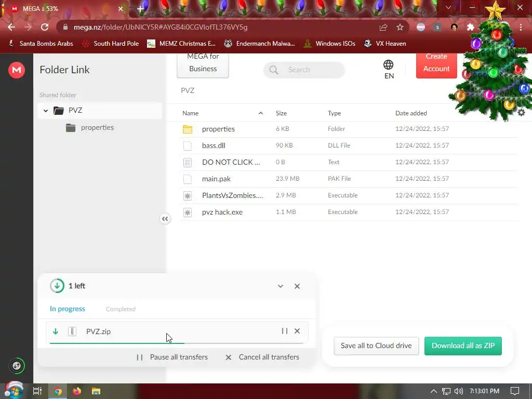This screenshot has height=399, width=532.
Task: Select the pvz hack.exe file name
Action: click(x=222, y=212)
